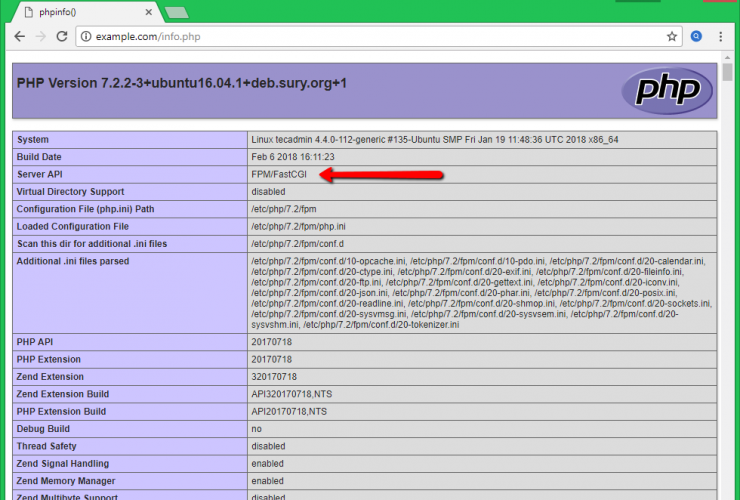The width and height of the screenshot is (740, 500).
Task: Reload the phpinfo page
Action: click(x=62, y=36)
